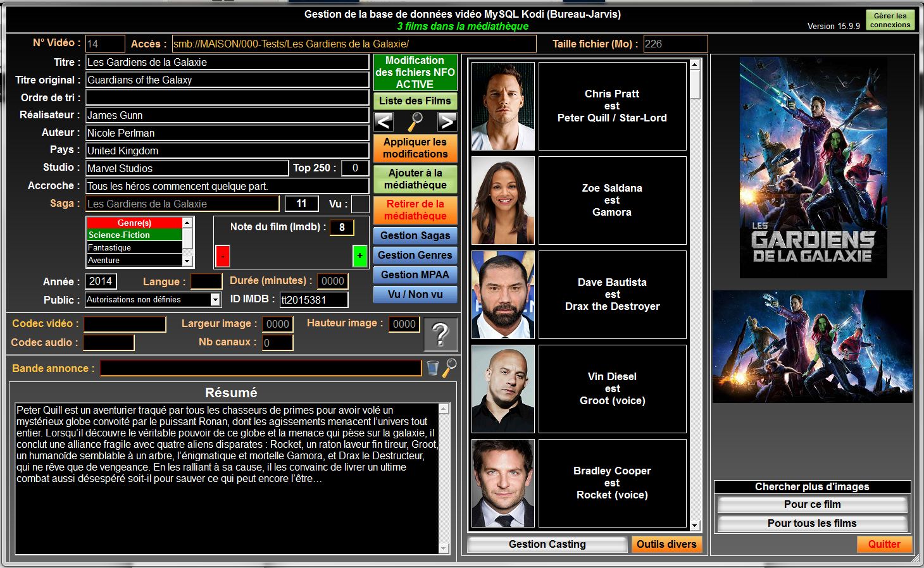Image resolution: width=924 pixels, height=568 pixels.
Task: Click the trash icon beside Bande annonce
Action: [x=433, y=368]
